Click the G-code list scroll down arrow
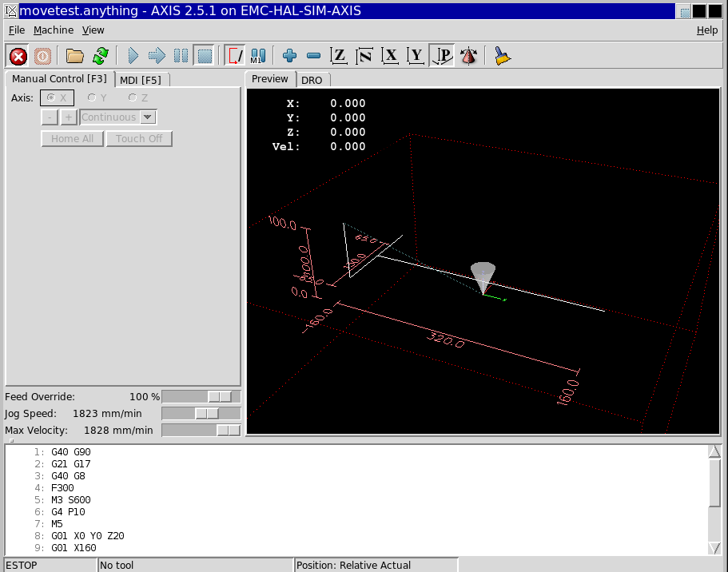The height and width of the screenshot is (572, 728). [x=714, y=548]
